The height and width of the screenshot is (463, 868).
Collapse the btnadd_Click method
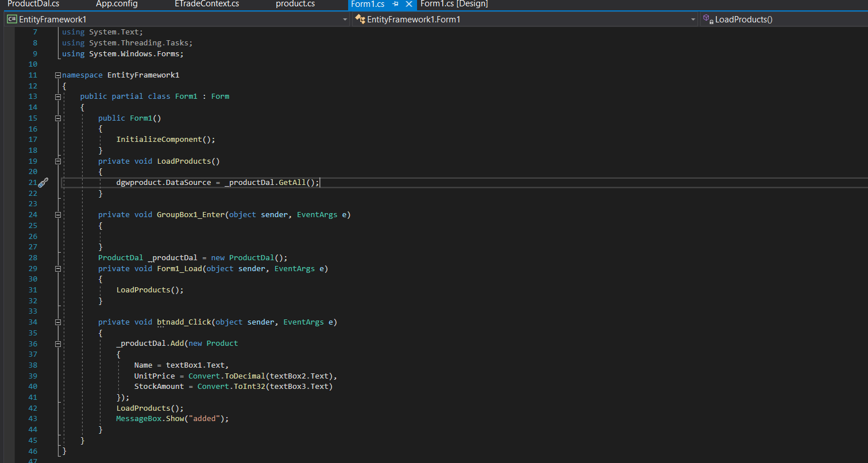click(57, 322)
